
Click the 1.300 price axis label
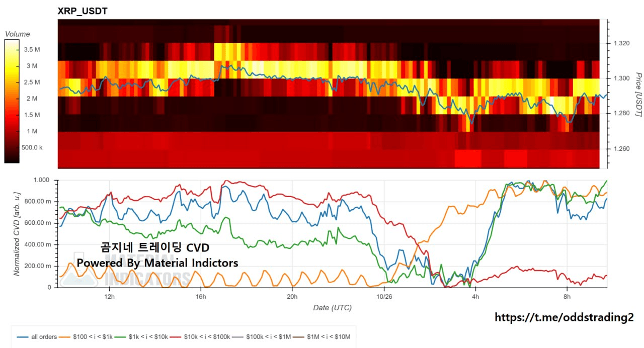[622, 78]
